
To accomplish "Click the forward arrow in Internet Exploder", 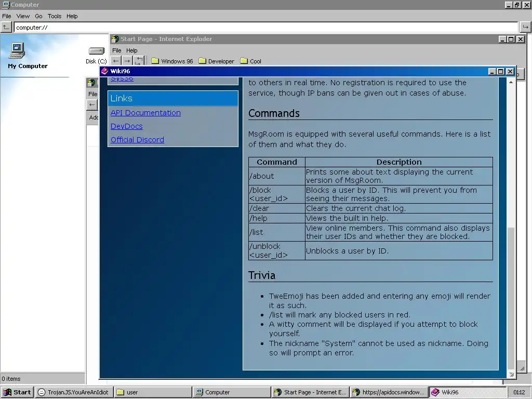I will click(x=127, y=61).
